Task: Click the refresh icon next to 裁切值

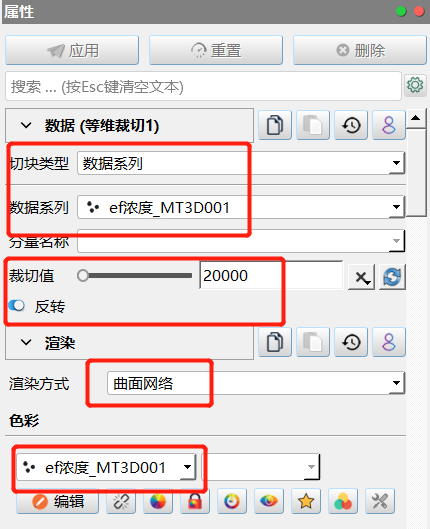Action: coord(392,277)
